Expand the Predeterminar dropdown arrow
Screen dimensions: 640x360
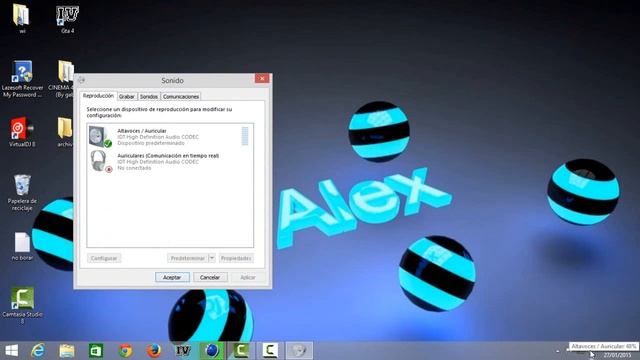[212, 258]
